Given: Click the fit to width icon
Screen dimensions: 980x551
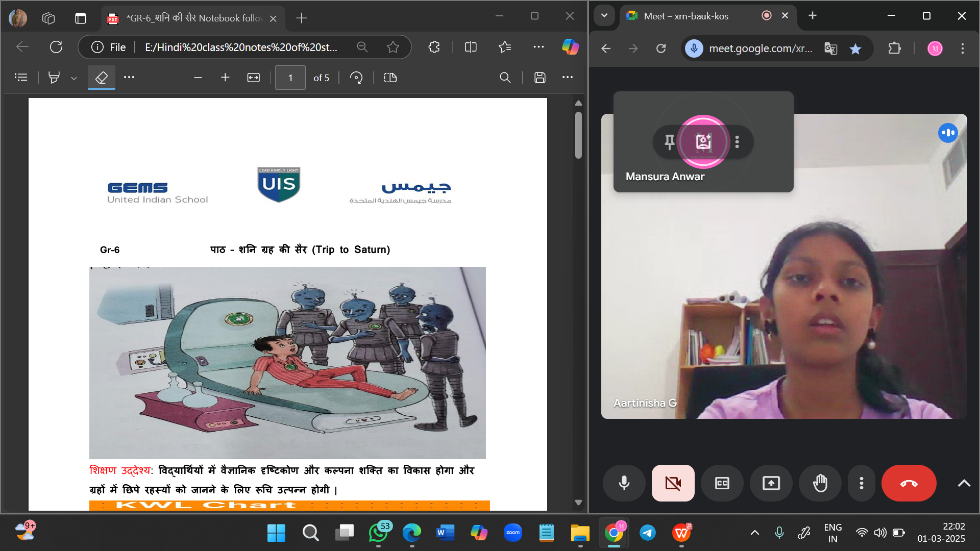Looking at the screenshot, I should (x=253, y=78).
